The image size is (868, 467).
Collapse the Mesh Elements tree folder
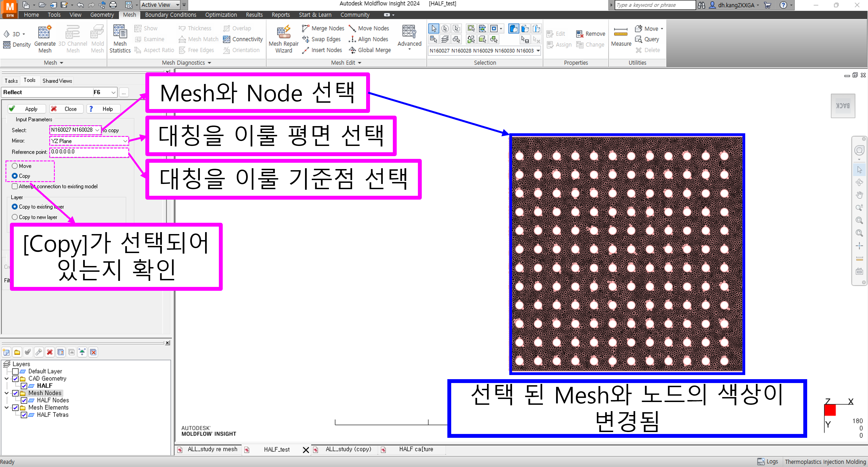point(6,407)
